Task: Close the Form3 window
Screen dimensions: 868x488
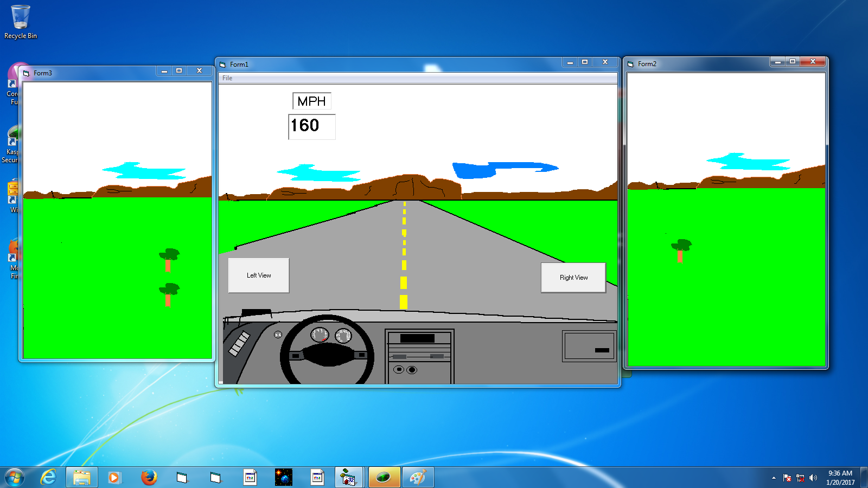Action: pos(199,71)
